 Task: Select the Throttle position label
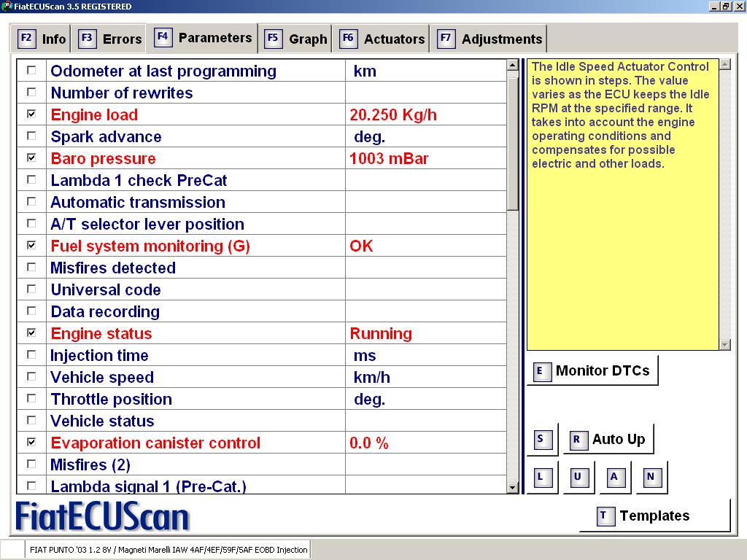(111, 399)
